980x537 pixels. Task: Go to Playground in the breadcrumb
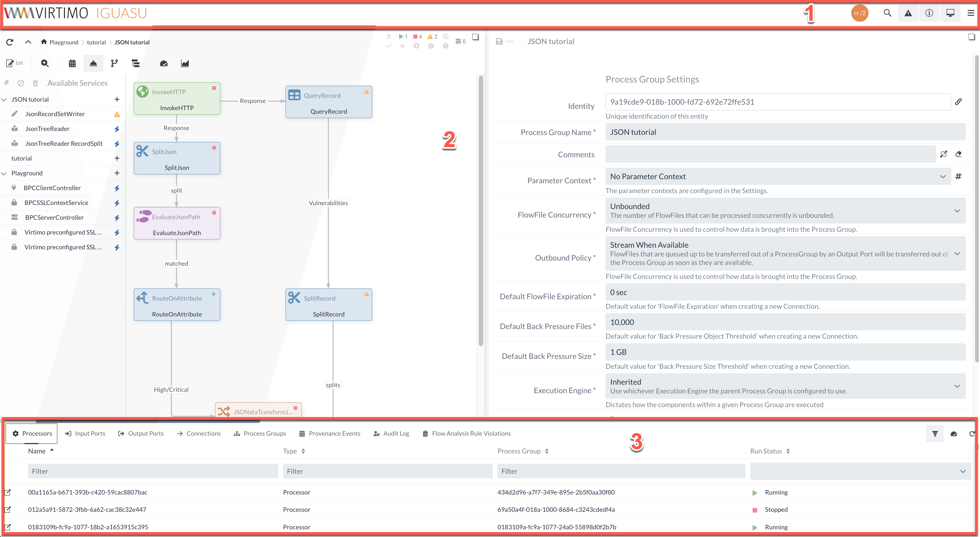[x=64, y=42]
